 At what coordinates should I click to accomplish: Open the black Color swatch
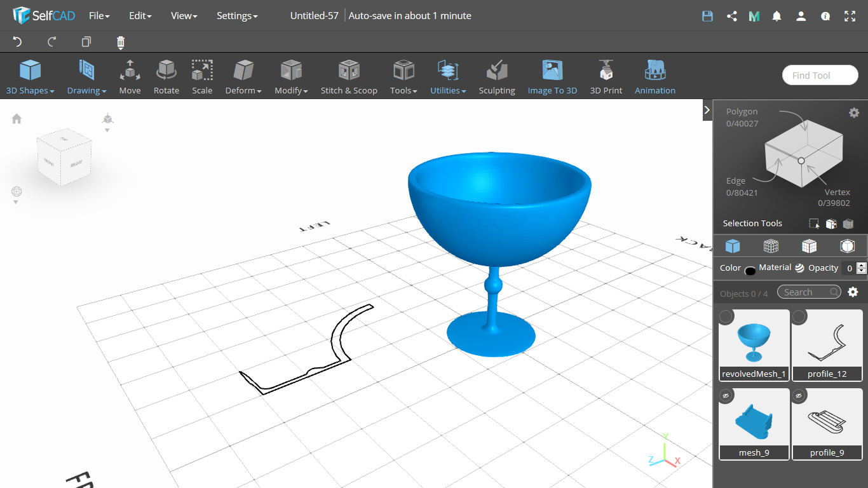click(x=750, y=271)
